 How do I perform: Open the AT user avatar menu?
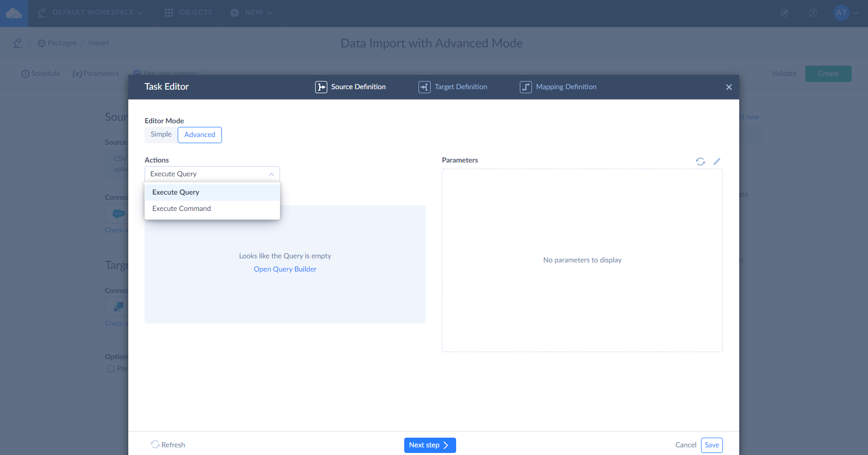tap(841, 13)
